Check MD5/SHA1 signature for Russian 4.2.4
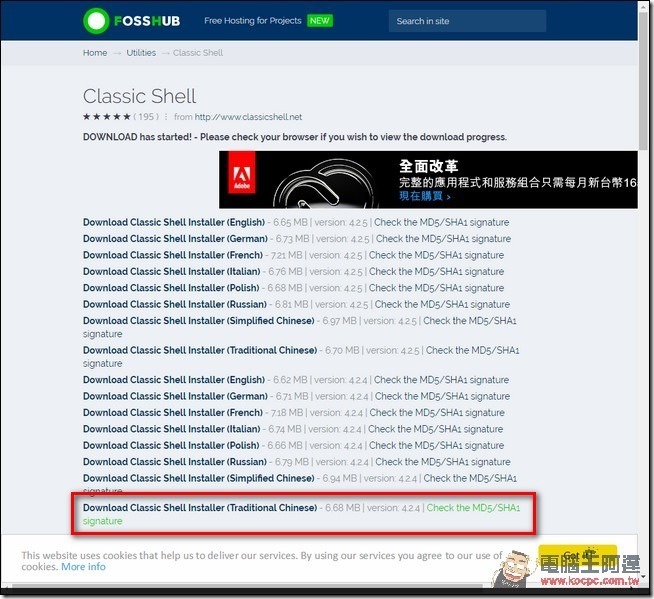Image resolution: width=654 pixels, height=599 pixels. pyautogui.click(x=443, y=462)
